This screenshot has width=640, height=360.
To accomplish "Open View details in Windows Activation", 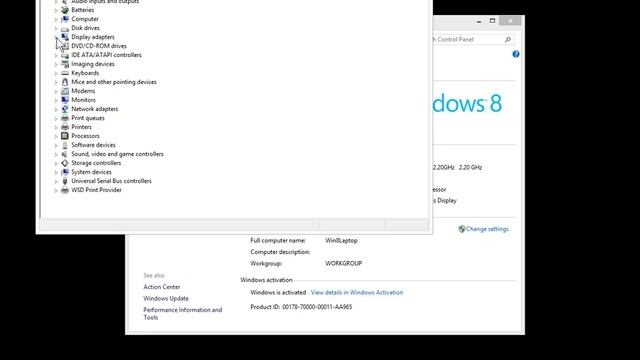I will 357,292.
